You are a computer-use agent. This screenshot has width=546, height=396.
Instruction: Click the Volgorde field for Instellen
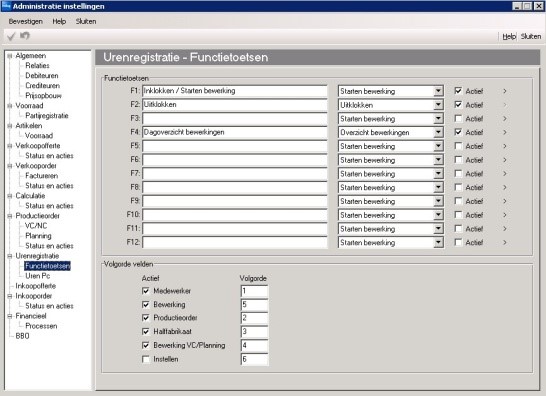click(254, 359)
